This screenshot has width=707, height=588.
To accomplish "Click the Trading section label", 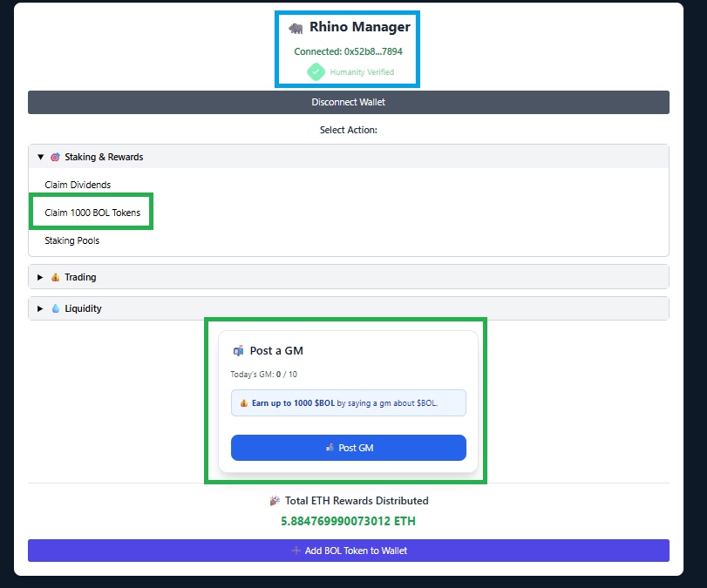I will [80, 277].
